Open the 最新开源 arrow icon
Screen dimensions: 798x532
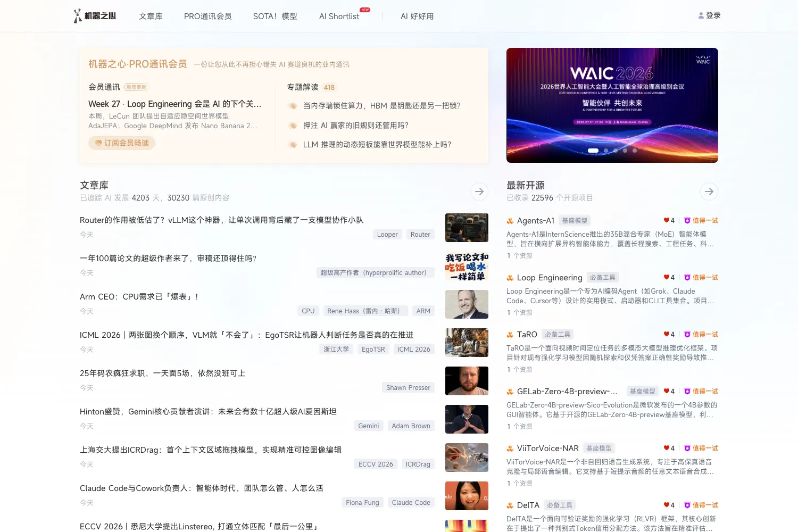[709, 192]
